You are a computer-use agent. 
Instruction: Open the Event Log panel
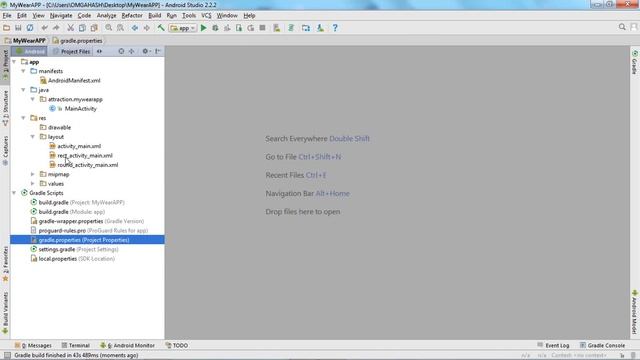point(553,345)
